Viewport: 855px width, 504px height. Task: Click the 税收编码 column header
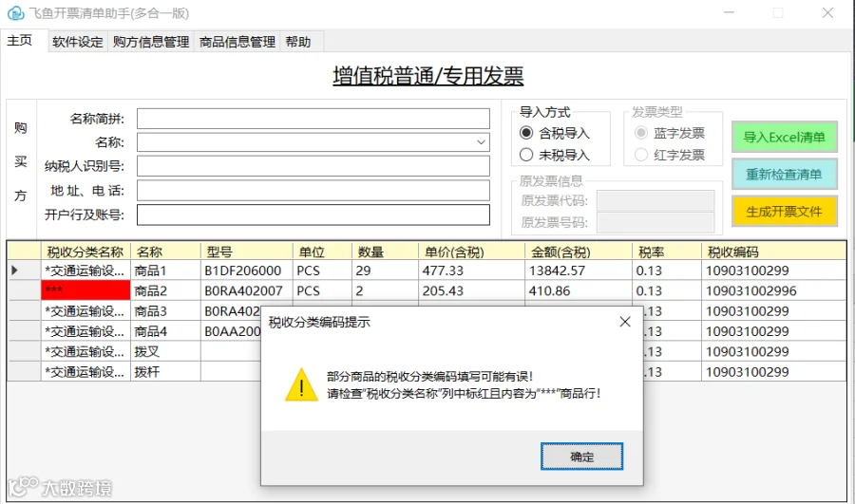tap(773, 252)
